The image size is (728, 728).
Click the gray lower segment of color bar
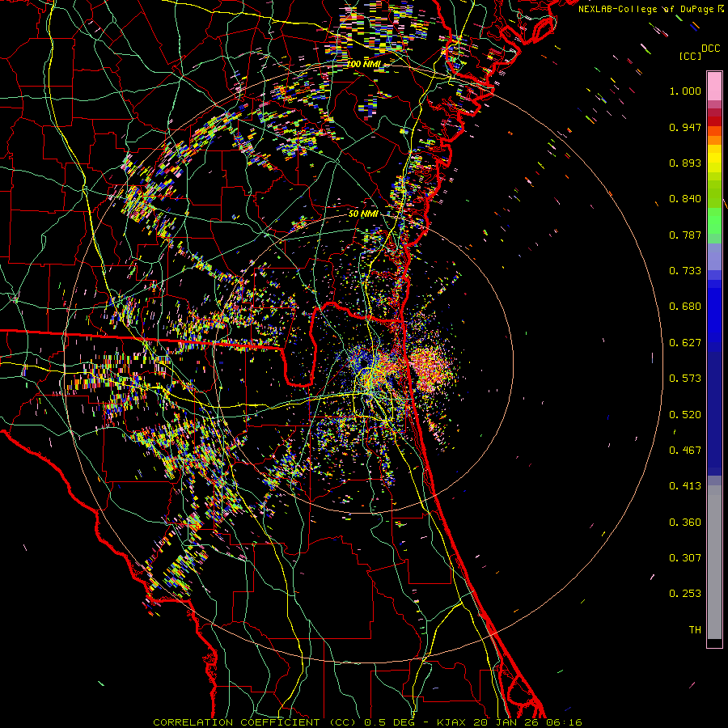[714, 562]
